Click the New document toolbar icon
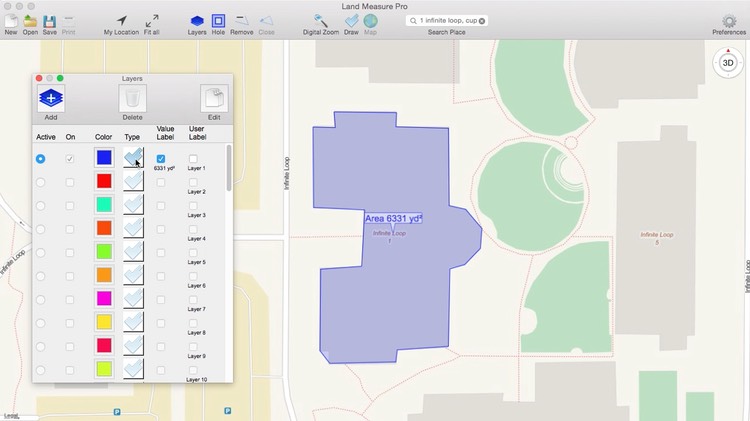This screenshot has width=750, height=421. (x=10, y=20)
